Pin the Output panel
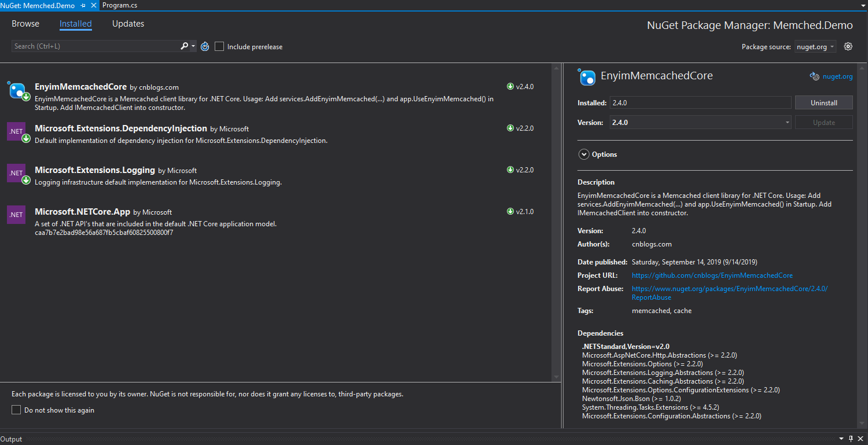This screenshot has width=868, height=445. pos(851,439)
